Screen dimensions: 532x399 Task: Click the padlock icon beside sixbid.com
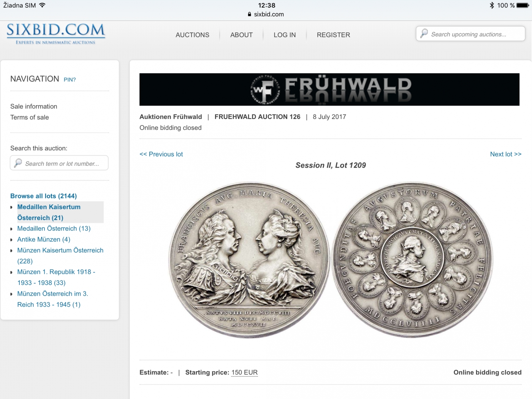click(249, 14)
